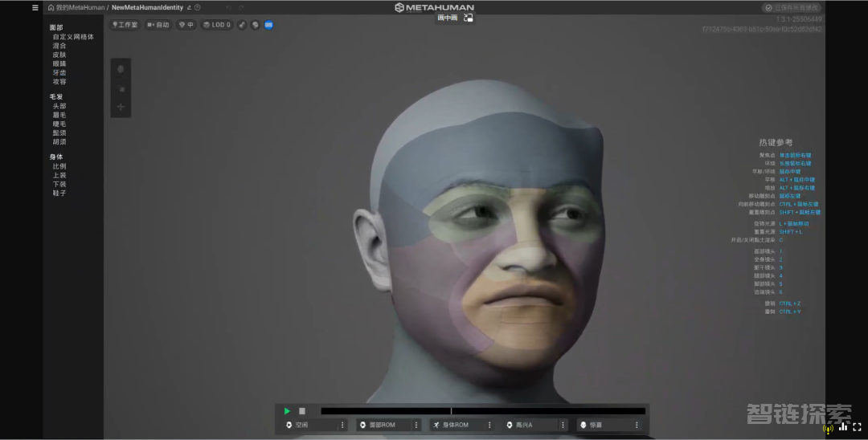Viewport: 868px width, 440px height.
Task: Open the hamburger menu icon
Action: point(35,8)
